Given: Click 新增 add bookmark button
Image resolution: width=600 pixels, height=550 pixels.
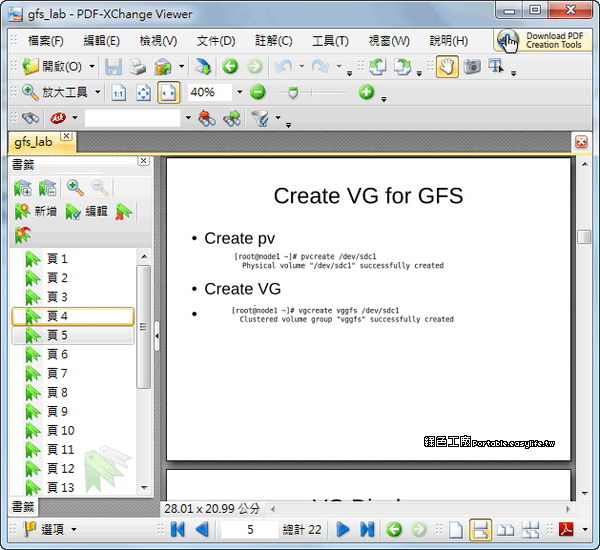Looking at the screenshot, I should [36, 211].
